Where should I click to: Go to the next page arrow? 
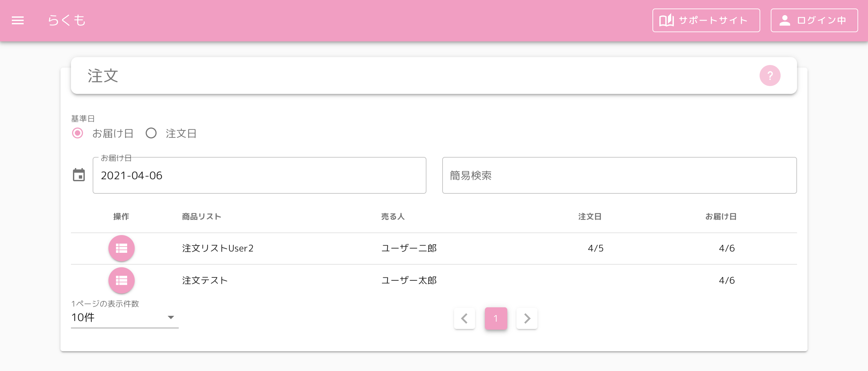click(x=527, y=318)
